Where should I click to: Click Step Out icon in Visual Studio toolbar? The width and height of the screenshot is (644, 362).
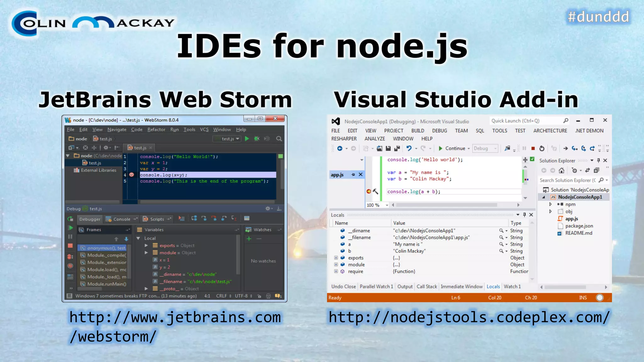tap(592, 148)
